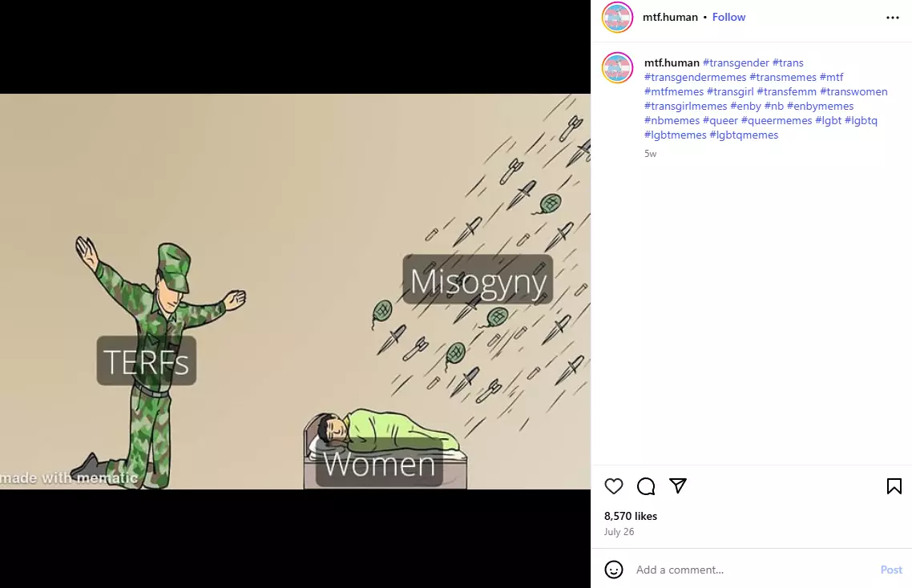Open the #transgender hashtag
Viewport: 912px width, 588px height.
pos(736,62)
